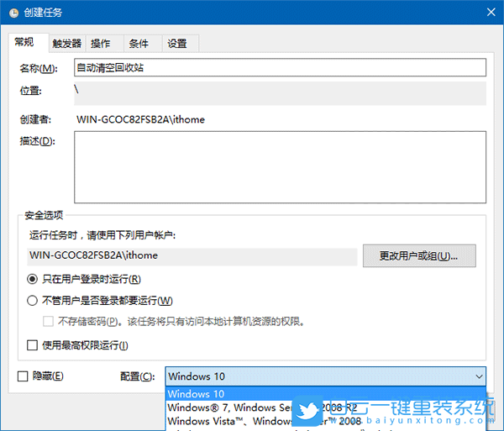The height and width of the screenshot is (431, 504).
Task: Enable 使用最高权限运行 checkbox
Action: (32, 345)
